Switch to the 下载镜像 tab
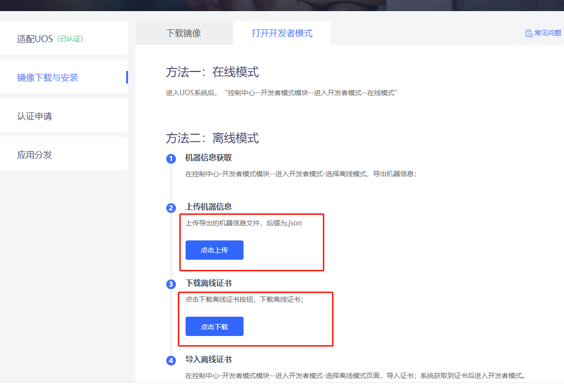The height and width of the screenshot is (392, 564). (x=184, y=32)
